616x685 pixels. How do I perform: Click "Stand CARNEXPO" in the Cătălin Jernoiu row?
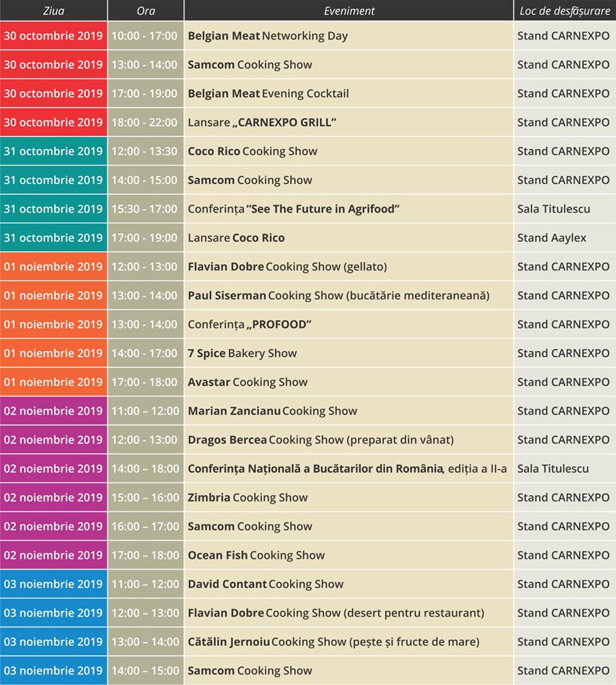(x=565, y=641)
